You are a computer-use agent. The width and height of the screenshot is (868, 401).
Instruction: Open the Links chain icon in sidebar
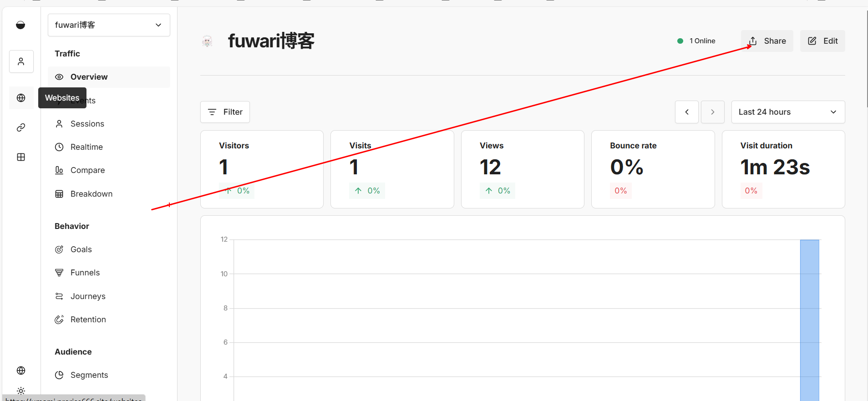(21, 127)
